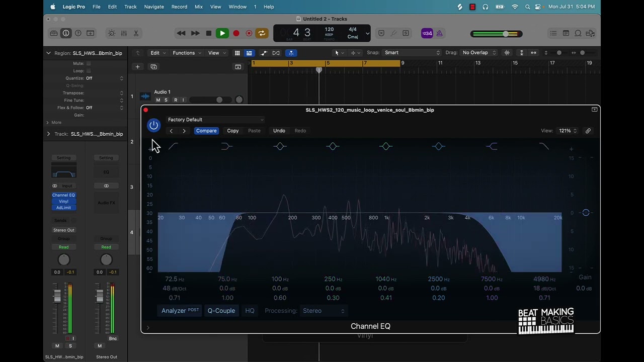Image resolution: width=644 pixels, height=362 pixels.
Task: Open the Mix menu
Action: click(199, 7)
